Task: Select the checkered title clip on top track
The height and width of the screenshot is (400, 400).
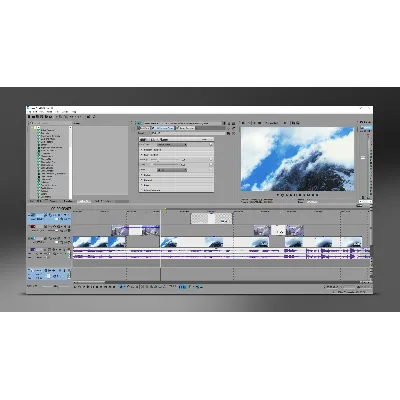Action: [211, 218]
